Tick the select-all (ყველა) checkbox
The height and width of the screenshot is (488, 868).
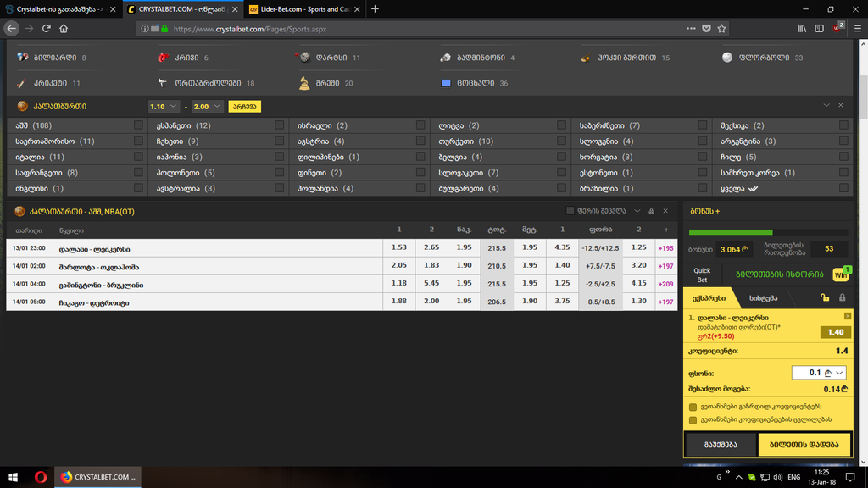[843, 188]
